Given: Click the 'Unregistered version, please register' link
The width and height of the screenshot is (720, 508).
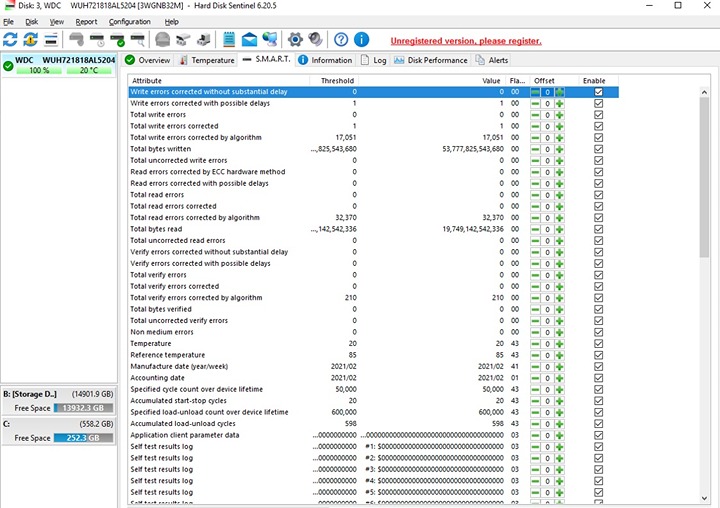Looking at the screenshot, I should click(x=466, y=41).
